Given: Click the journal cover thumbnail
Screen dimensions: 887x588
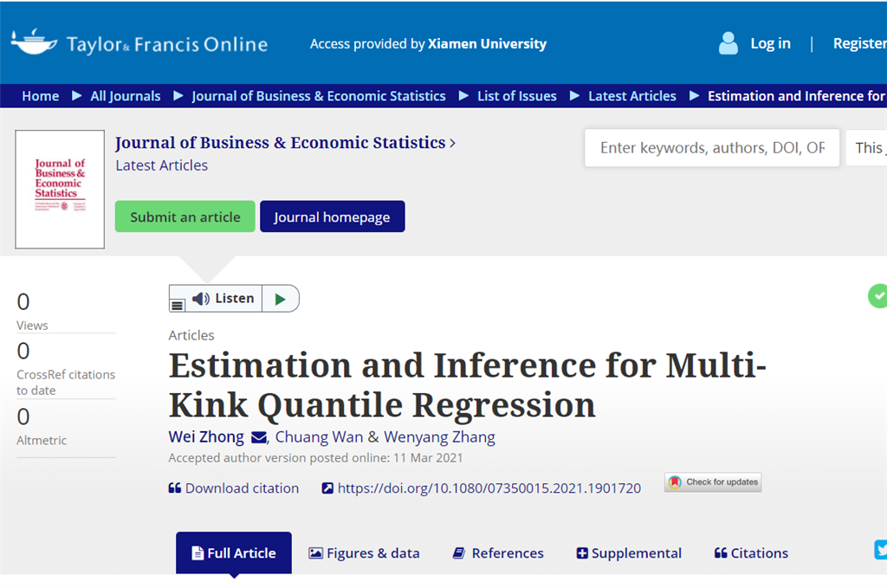Looking at the screenshot, I should pyautogui.click(x=60, y=190).
